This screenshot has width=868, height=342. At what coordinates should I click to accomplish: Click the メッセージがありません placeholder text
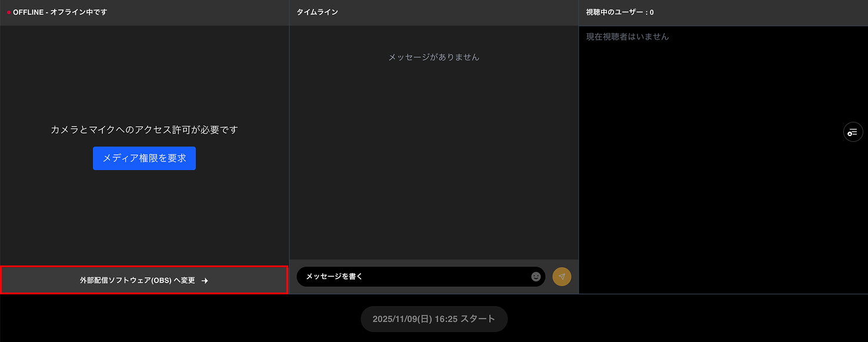coord(434,57)
